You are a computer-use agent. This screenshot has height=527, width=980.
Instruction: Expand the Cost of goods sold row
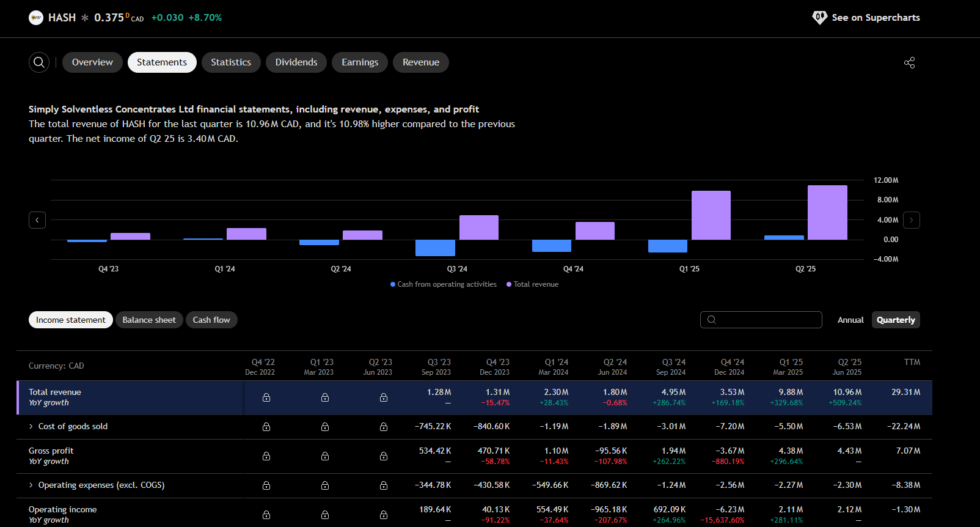pyautogui.click(x=31, y=427)
